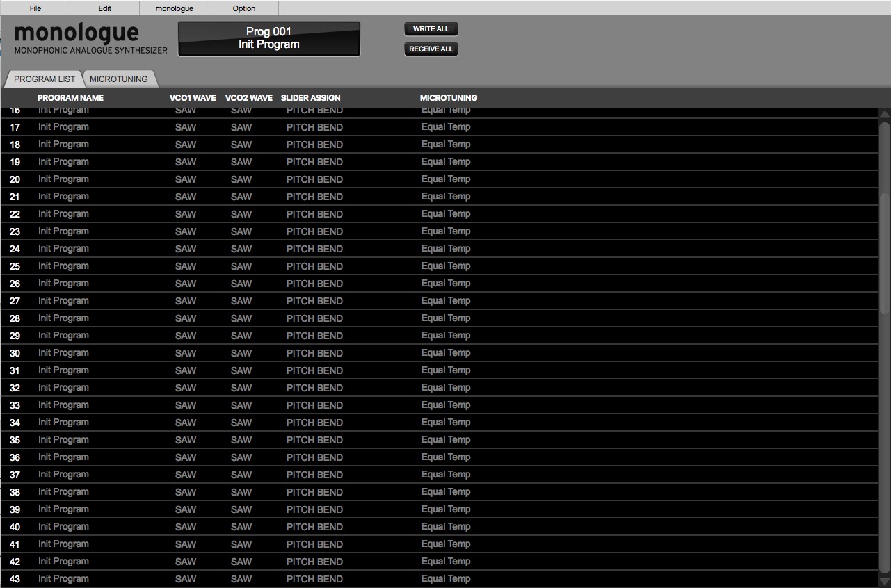Click PITCH BEND in row 43
This screenshot has height=588, width=891.
[314, 579]
